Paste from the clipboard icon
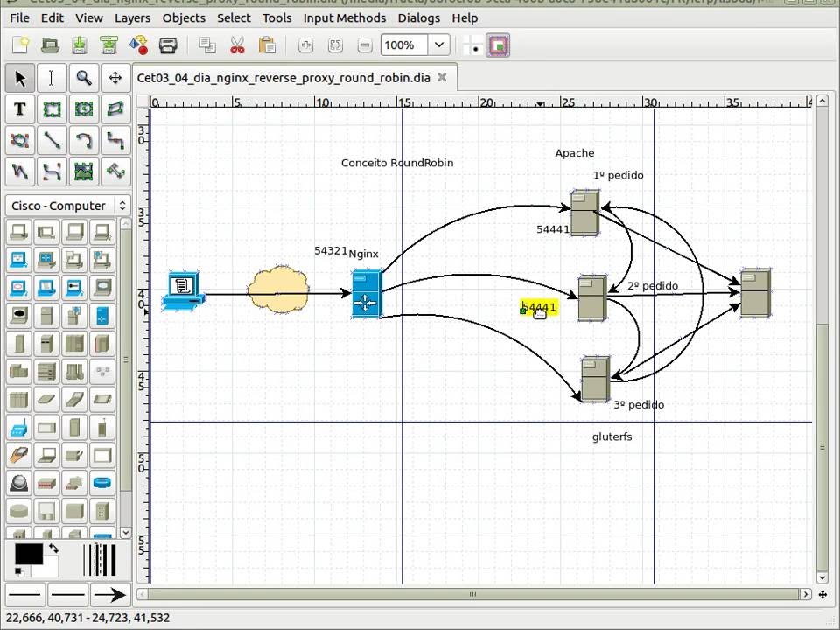This screenshot has width=840, height=630. pyautogui.click(x=266, y=45)
